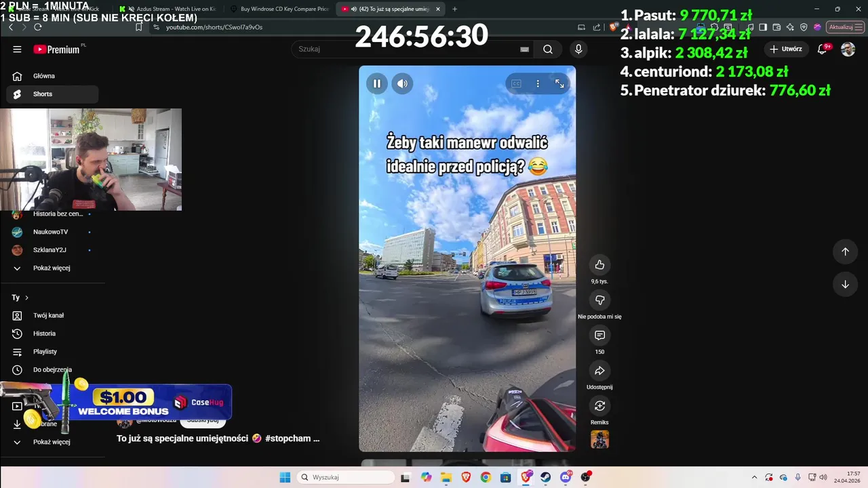The width and height of the screenshot is (868, 488).
Task: Switch to Buy Windrose CD Key tab
Action: point(281,9)
